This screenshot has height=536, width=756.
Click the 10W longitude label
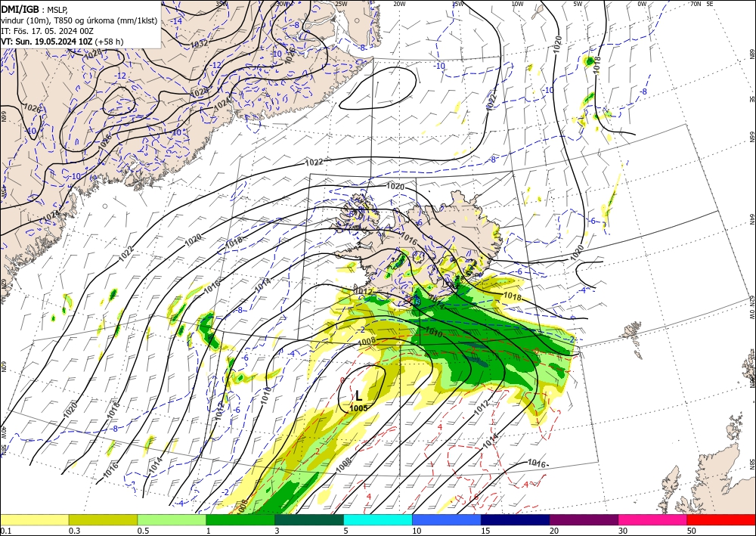(x=517, y=3)
